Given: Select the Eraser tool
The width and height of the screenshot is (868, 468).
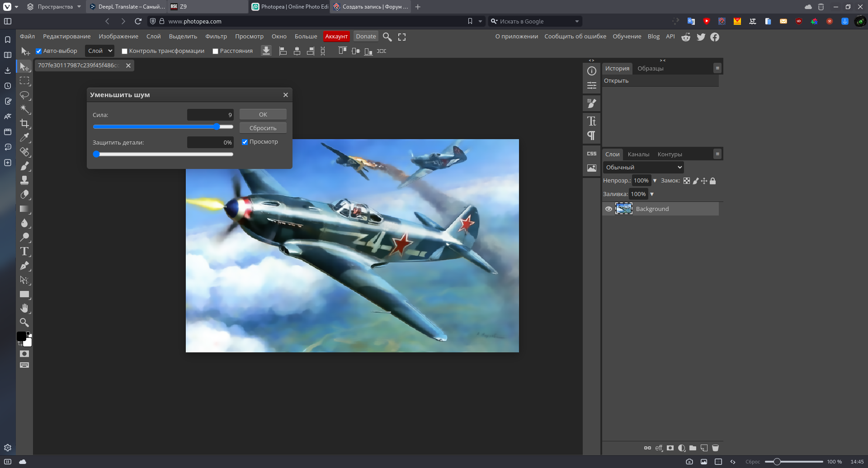Looking at the screenshot, I should (x=24, y=194).
